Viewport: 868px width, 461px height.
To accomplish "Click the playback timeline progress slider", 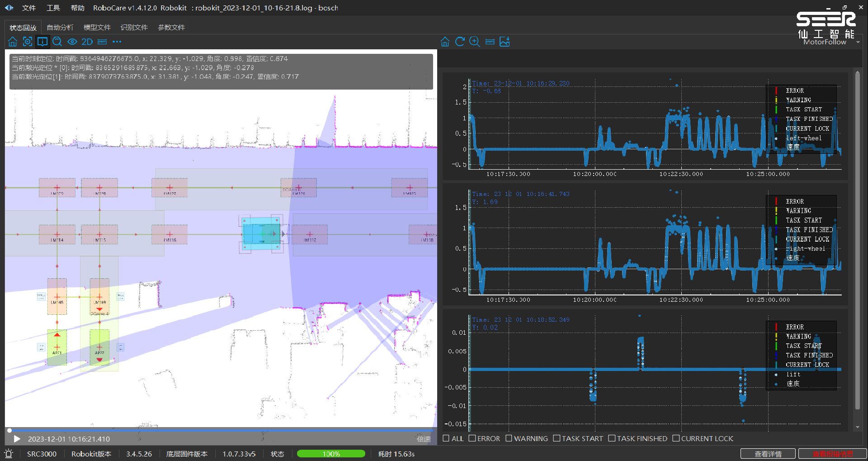I will click(221, 430).
